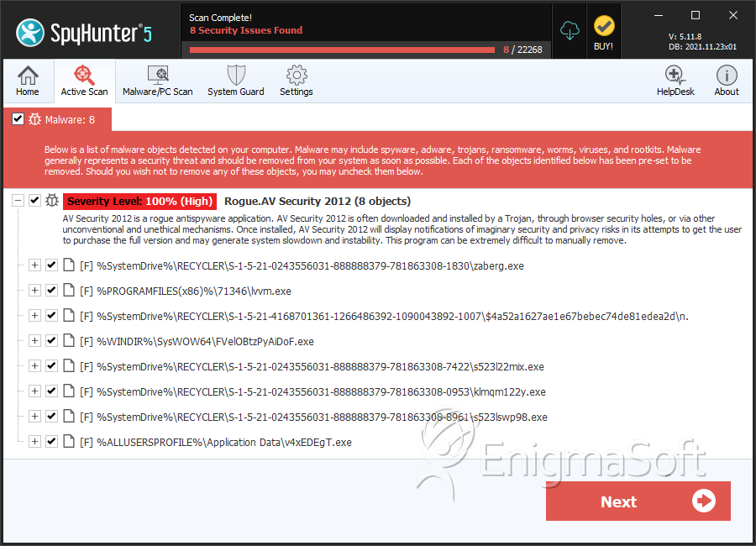Switch to the Active Scan tab
This screenshot has width=756, height=546.
pos(84,81)
